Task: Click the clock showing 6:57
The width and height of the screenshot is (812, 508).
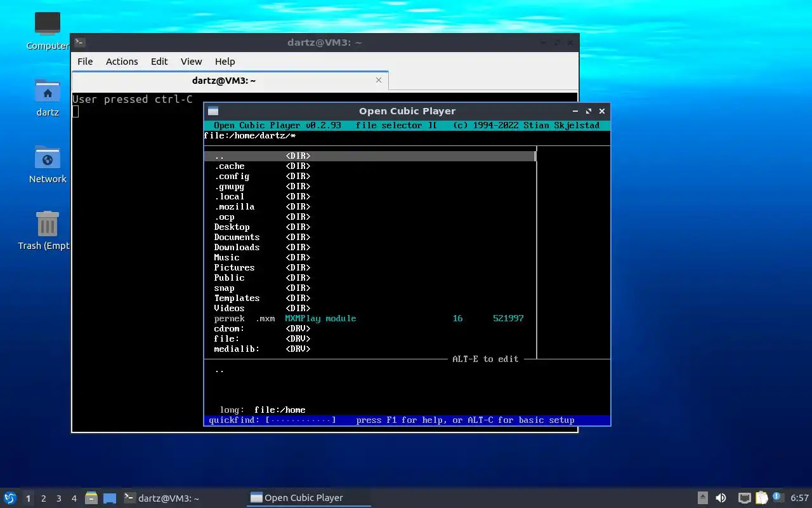Action: [799, 498]
